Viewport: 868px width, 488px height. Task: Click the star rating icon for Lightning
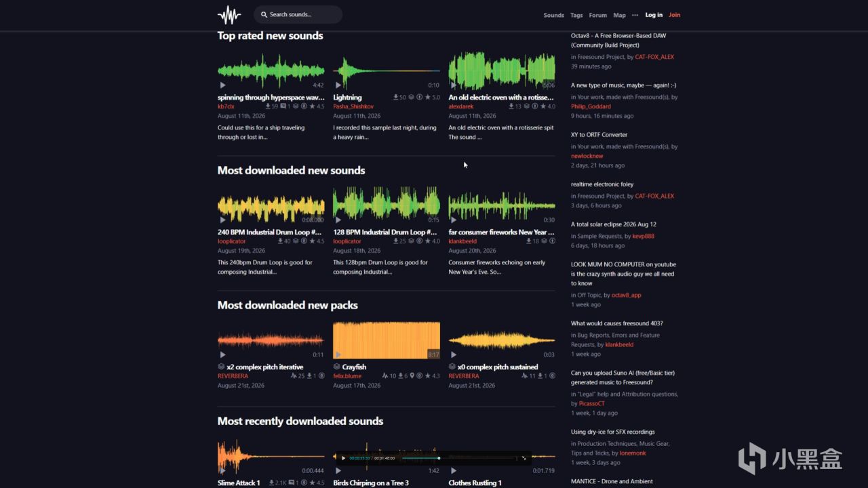[x=427, y=97]
